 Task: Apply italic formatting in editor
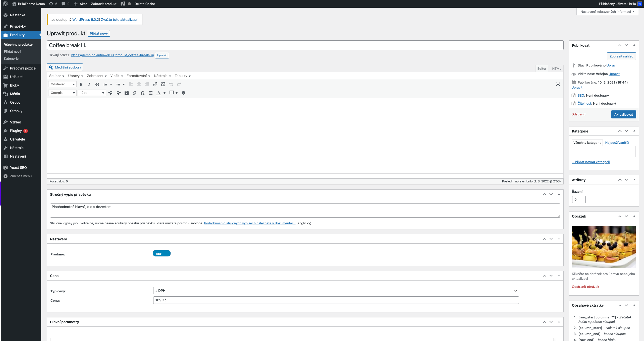[89, 85]
